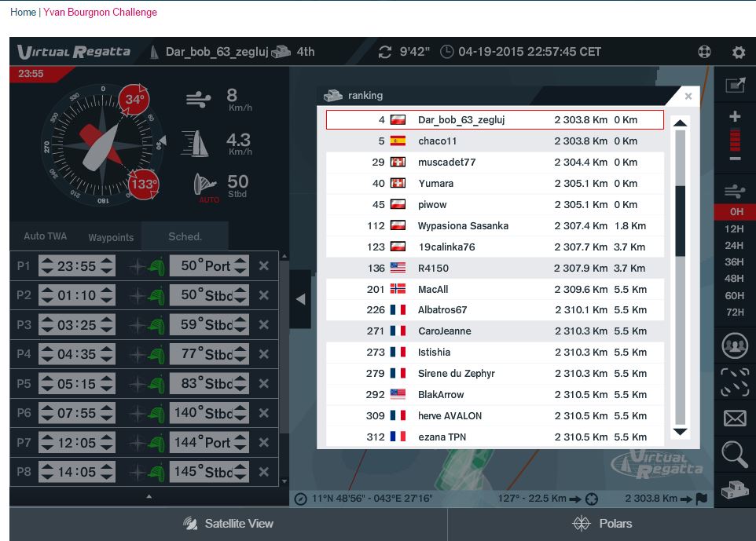Decrease the P5 time 05:15 hours stepper
Image resolution: width=756 pixels, height=541 pixels.
tap(47, 389)
